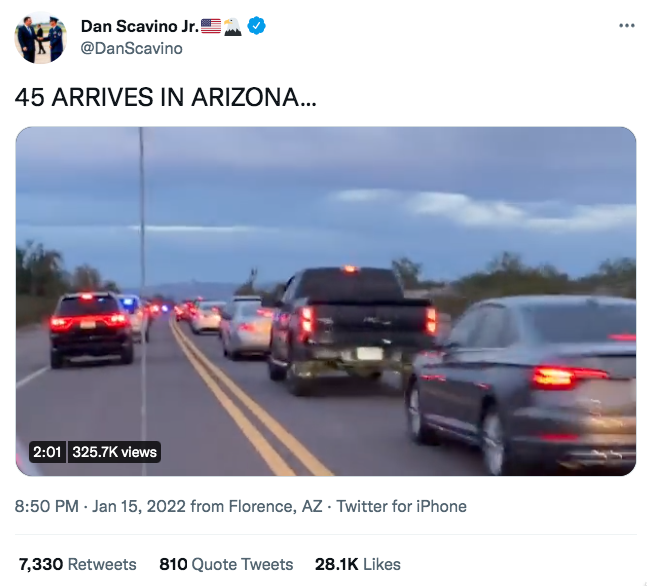Click the 325.7K views counter
647x586 pixels.
[114, 452]
